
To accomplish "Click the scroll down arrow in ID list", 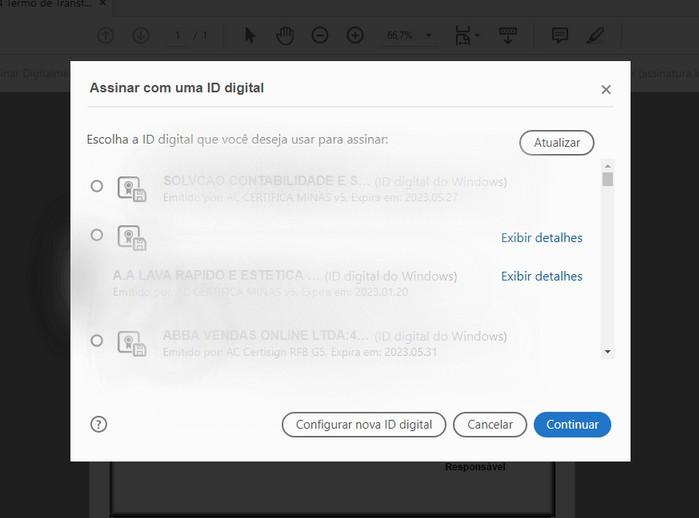I will 607,352.
